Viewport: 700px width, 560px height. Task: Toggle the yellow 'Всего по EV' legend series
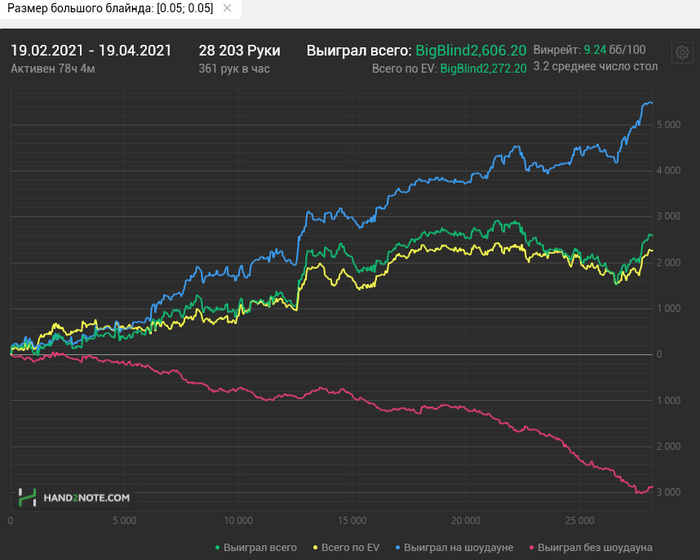346,547
